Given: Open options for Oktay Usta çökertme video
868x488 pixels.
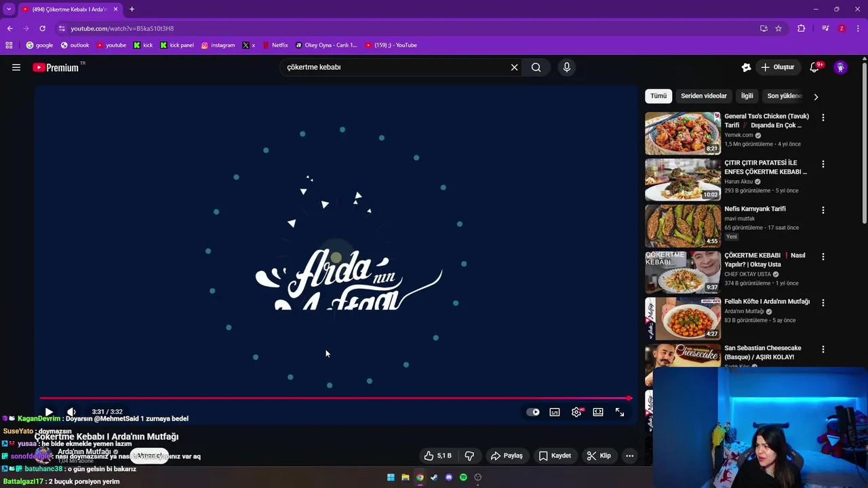Looking at the screenshot, I should (x=823, y=257).
